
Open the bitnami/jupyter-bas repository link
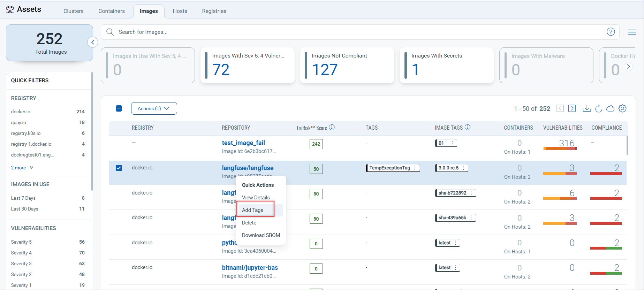pyautogui.click(x=250, y=268)
